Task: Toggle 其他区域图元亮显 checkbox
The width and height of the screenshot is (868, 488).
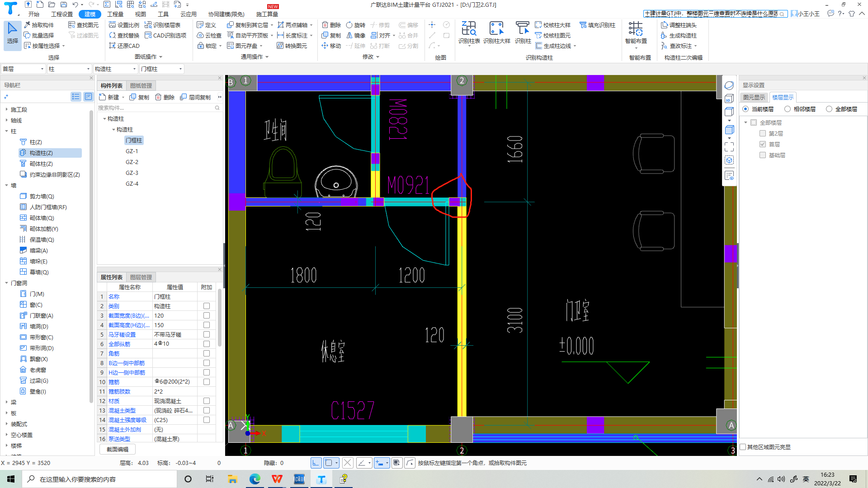Action: pyautogui.click(x=743, y=447)
